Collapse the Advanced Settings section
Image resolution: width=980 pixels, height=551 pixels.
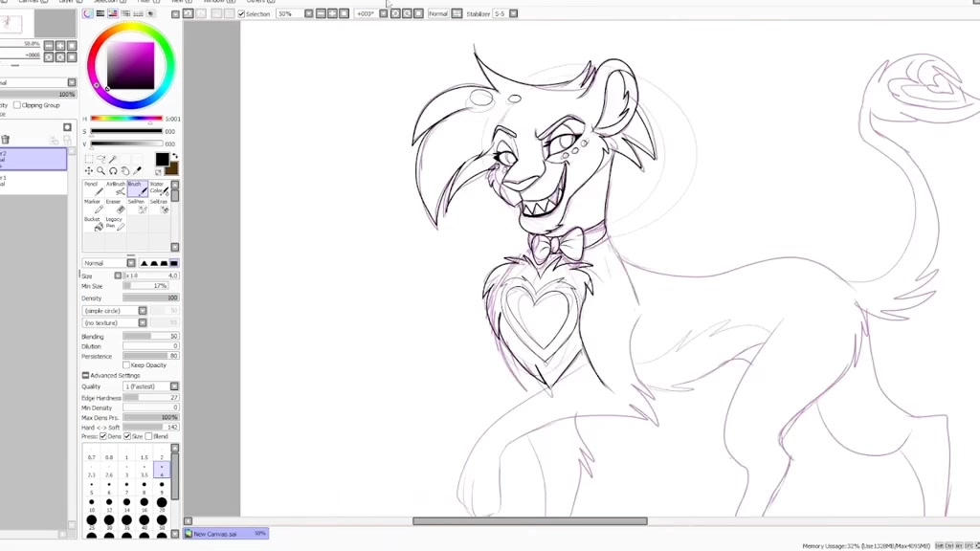coord(85,375)
